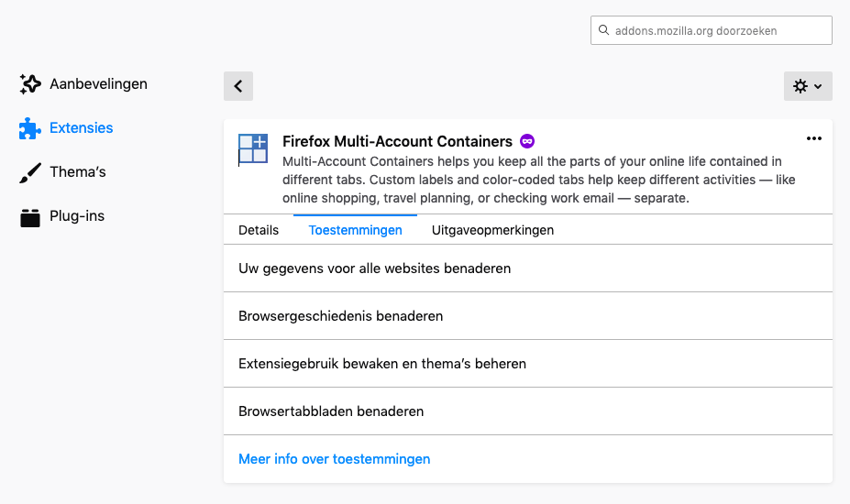Click the purple private browsing badge
This screenshot has width=850, height=504.
pos(527,141)
